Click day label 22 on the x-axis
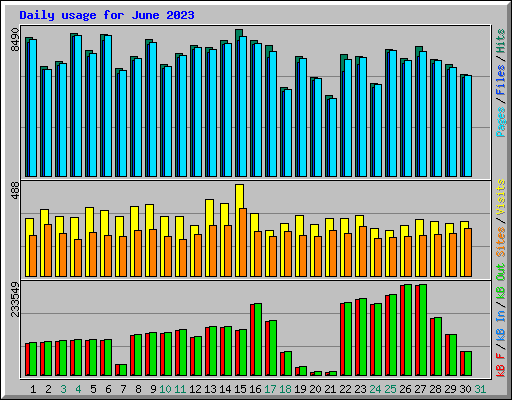The width and height of the screenshot is (512, 400). [345, 389]
